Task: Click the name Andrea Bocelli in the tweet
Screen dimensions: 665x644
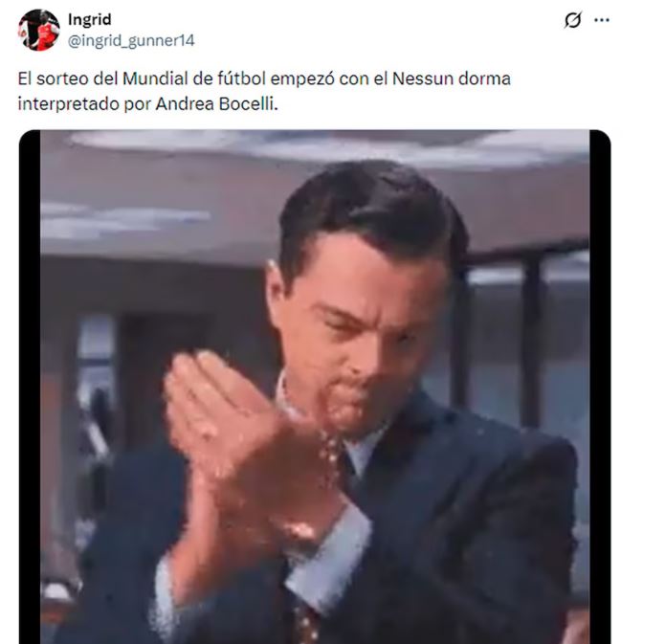Action: tap(216, 104)
